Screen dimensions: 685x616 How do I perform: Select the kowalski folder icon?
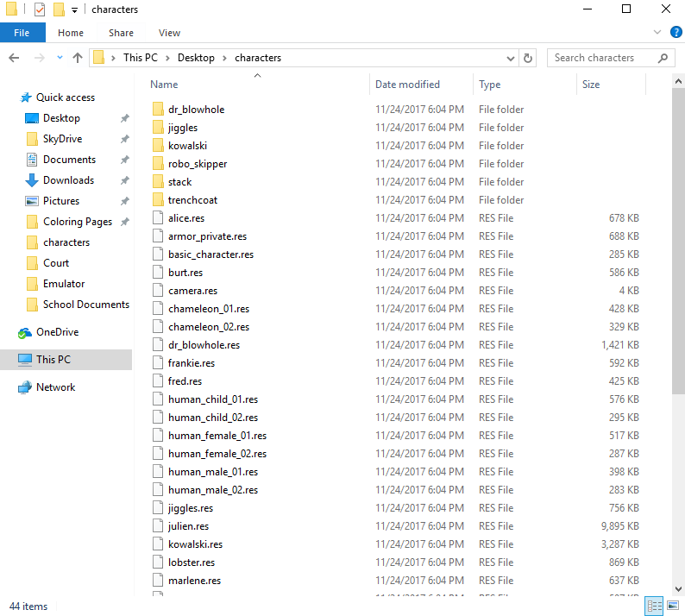pos(158,146)
